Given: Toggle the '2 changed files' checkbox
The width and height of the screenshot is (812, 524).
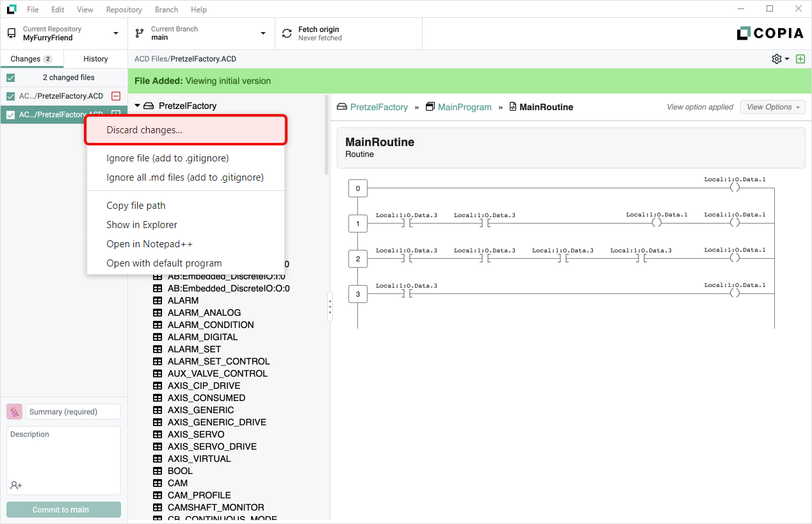Looking at the screenshot, I should point(11,78).
